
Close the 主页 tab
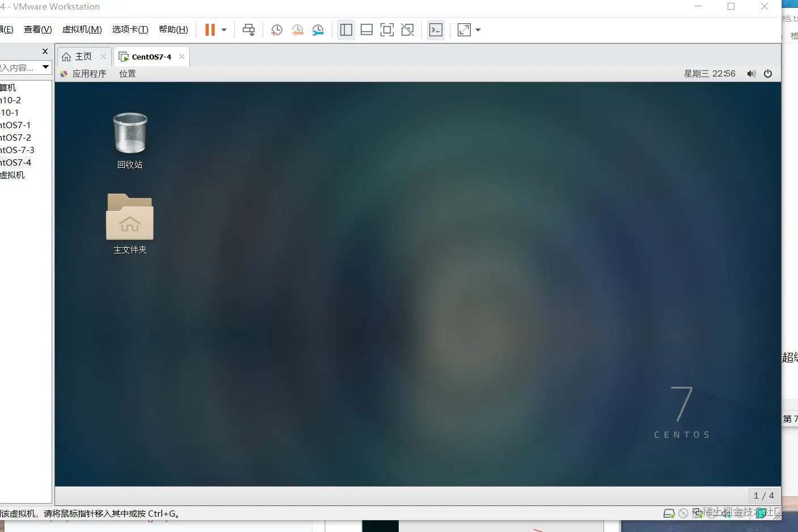pos(103,57)
